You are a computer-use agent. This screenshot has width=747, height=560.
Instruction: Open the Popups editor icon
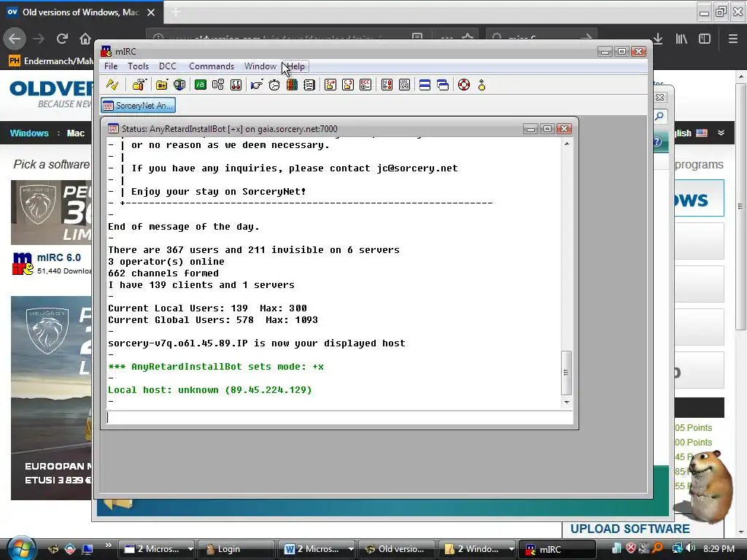[x=218, y=85]
